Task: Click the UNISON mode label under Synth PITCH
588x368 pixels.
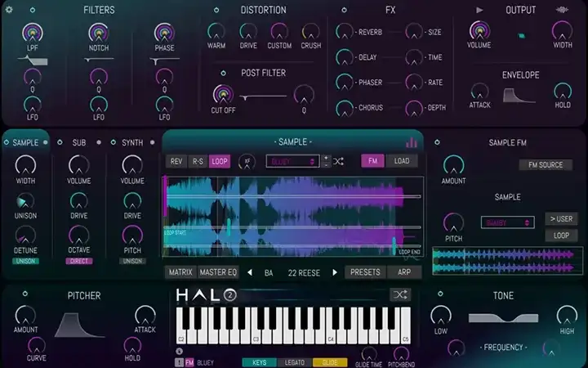Action: pyautogui.click(x=132, y=261)
